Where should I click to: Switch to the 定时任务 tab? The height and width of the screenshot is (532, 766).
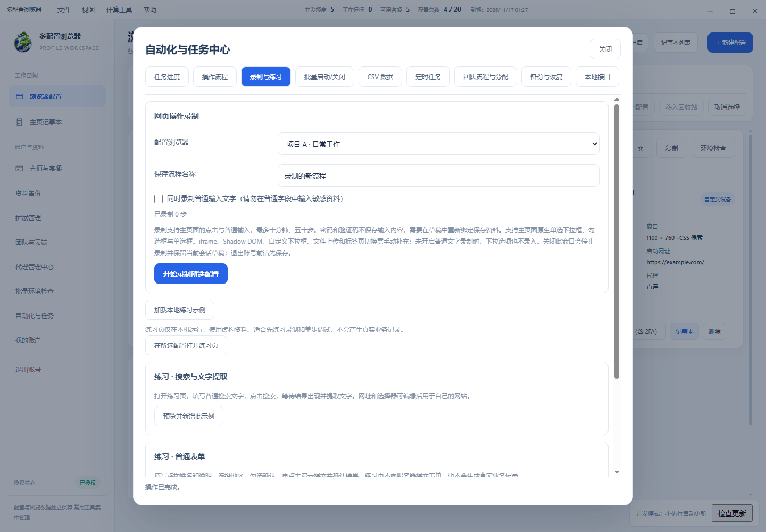[x=428, y=77]
